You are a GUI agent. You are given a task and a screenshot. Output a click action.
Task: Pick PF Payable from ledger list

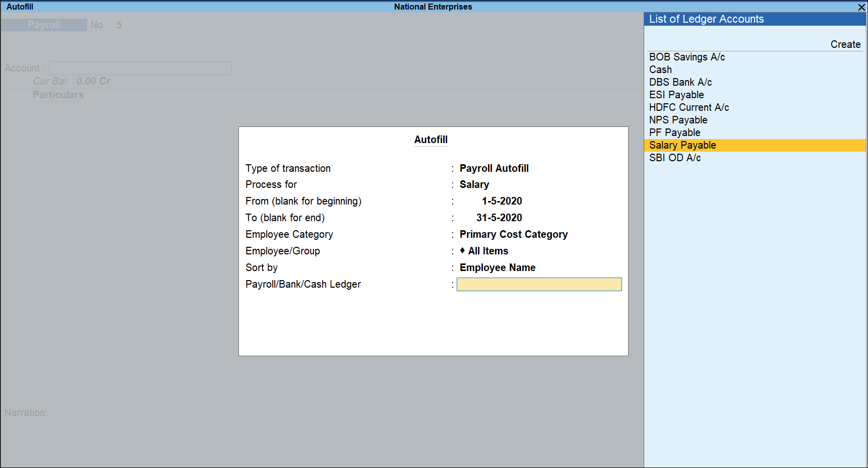pyautogui.click(x=674, y=132)
